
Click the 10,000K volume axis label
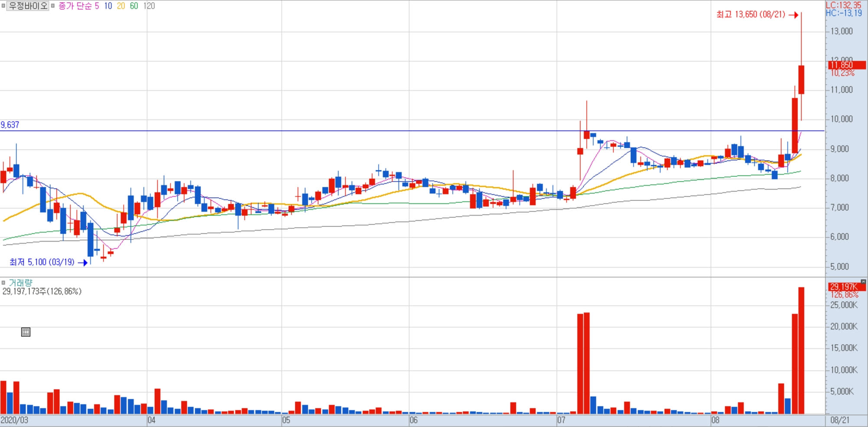click(844, 370)
